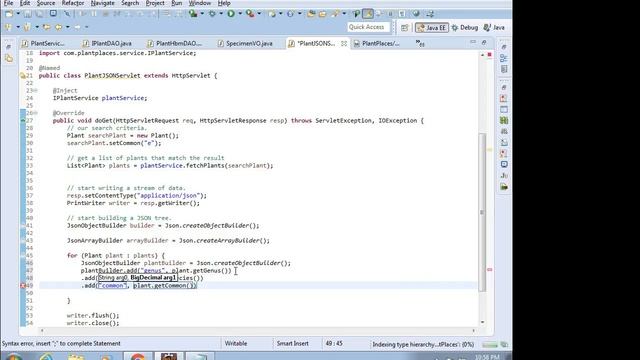This screenshot has width=640, height=360.
Task: Click the 'Writable' status bar entry
Action: [236, 344]
